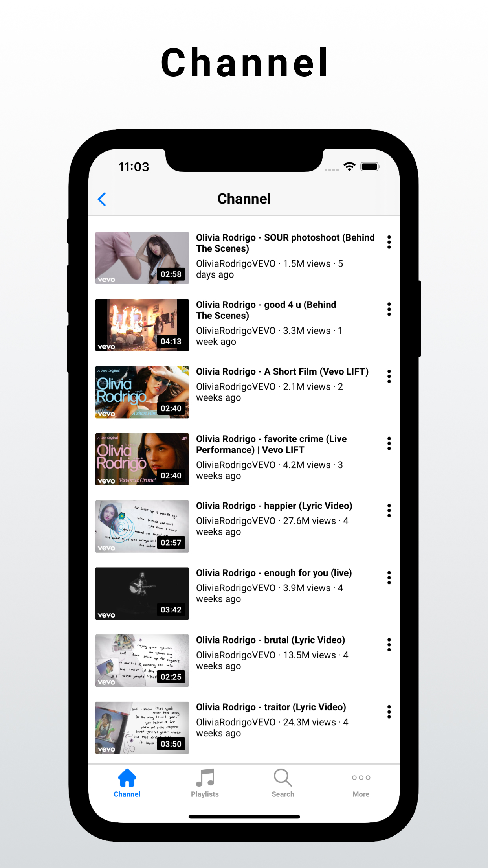Open title 'happier (Lyric Video)'

(x=308, y=506)
